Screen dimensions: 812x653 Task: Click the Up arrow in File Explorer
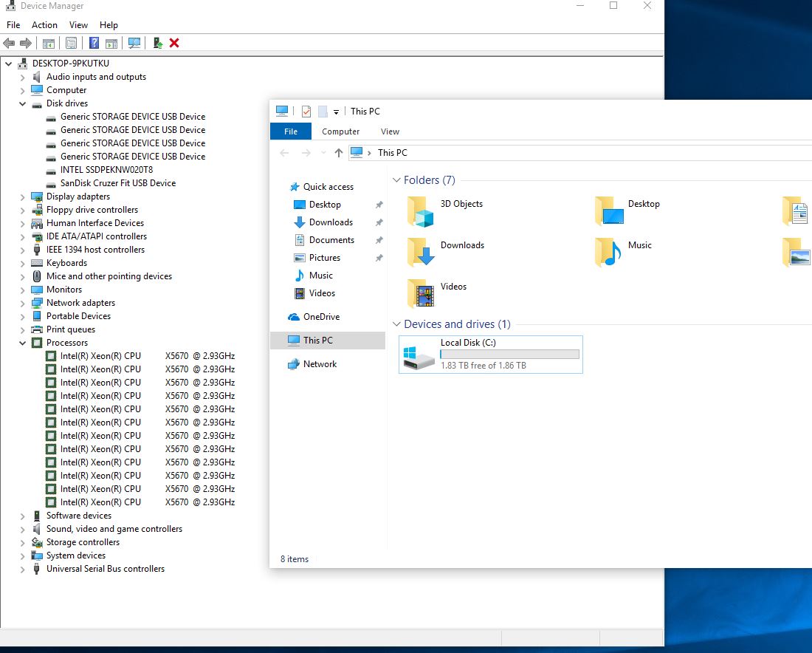pos(338,153)
